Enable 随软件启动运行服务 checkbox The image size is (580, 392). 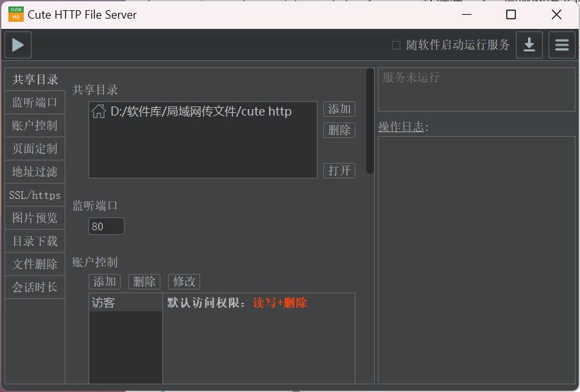(396, 45)
